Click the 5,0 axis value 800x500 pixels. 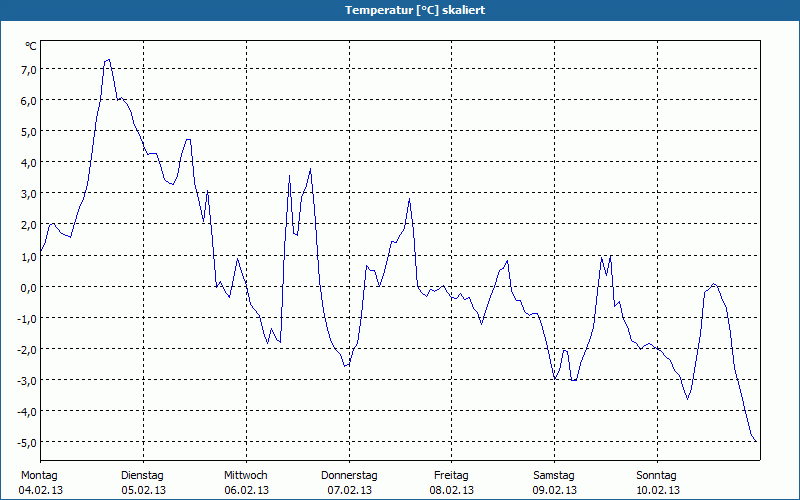[29, 132]
